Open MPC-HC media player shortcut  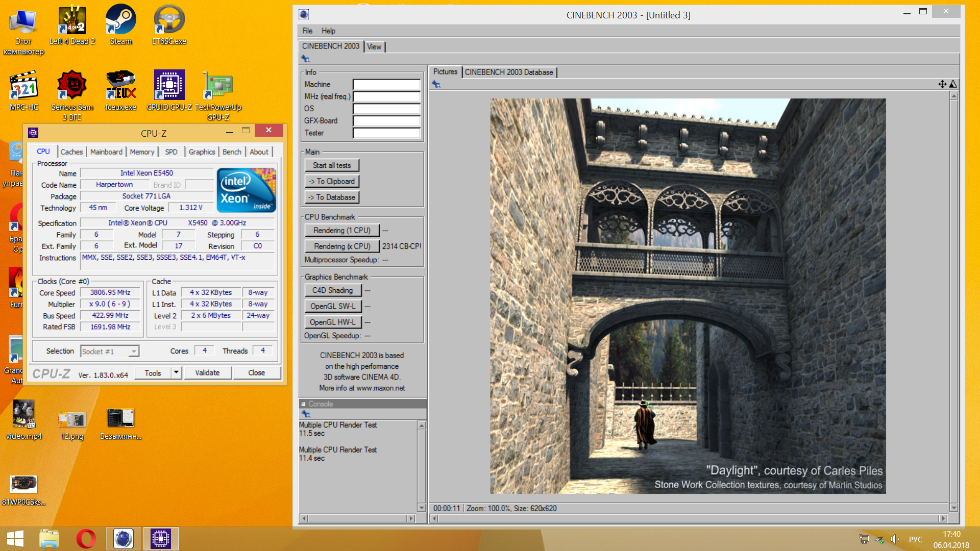point(24,91)
